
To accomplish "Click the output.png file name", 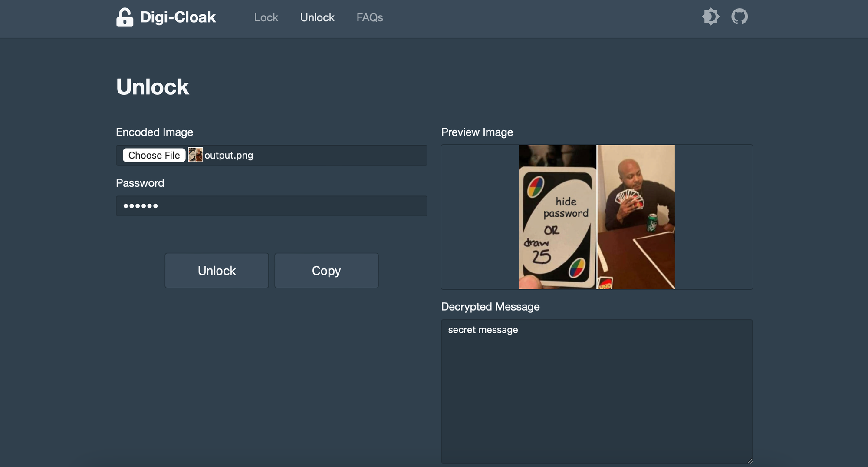I will tap(229, 156).
